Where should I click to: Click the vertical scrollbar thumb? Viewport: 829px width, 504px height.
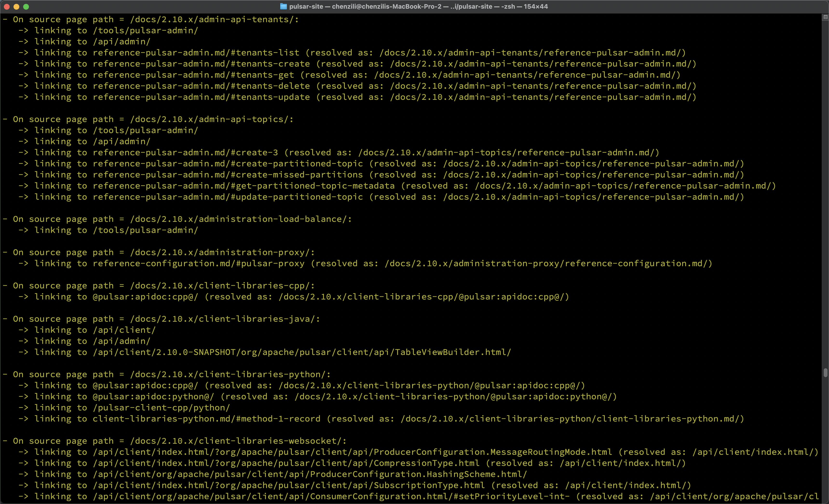pos(825,373)
